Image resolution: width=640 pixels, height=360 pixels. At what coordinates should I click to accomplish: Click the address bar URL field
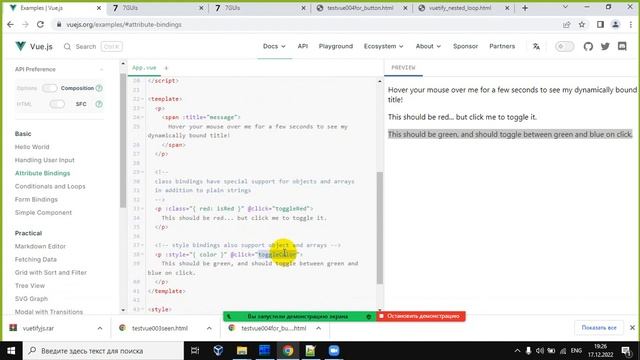click(306, 24)
